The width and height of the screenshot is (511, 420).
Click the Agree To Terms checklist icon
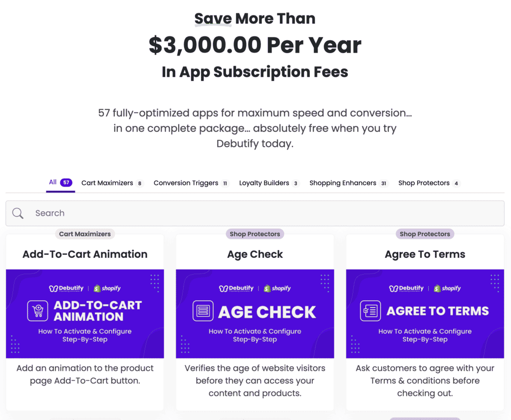tap(370, 311)
